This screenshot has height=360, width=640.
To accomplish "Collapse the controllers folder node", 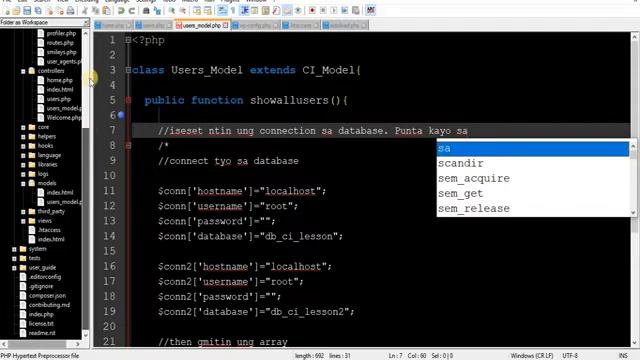I will pyautogui.click(x=23, y=71).
